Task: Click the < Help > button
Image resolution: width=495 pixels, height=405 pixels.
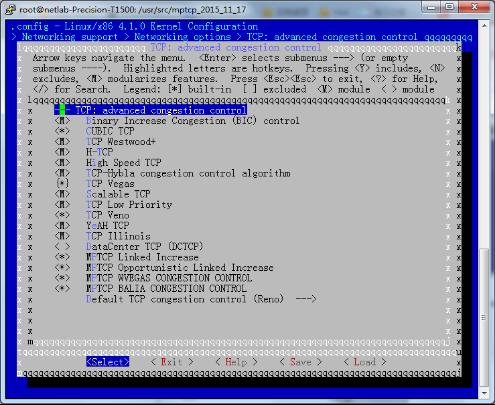Action: 236,362
